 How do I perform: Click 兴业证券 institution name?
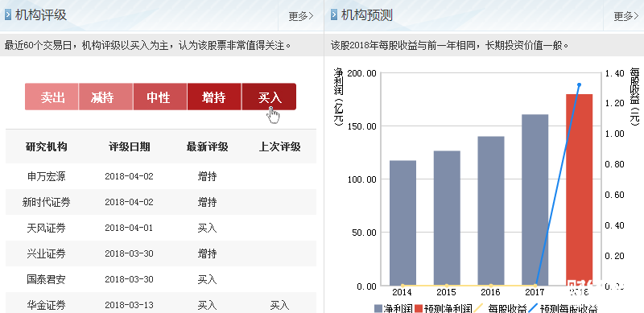(x=47, y=253)
